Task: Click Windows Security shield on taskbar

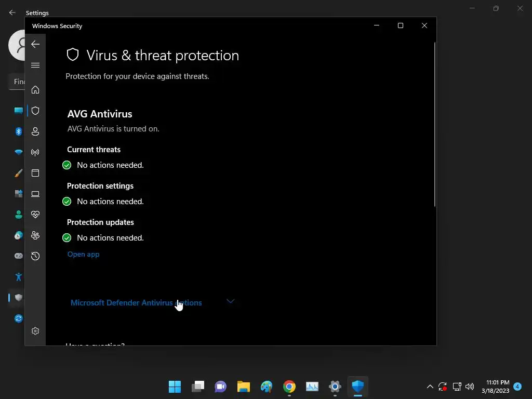Action: click(358, 387)
